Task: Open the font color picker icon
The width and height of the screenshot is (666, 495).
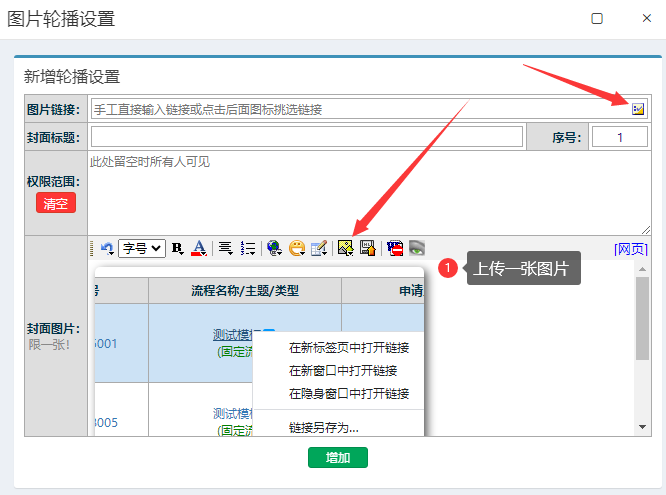Action: tap(199, 248)
